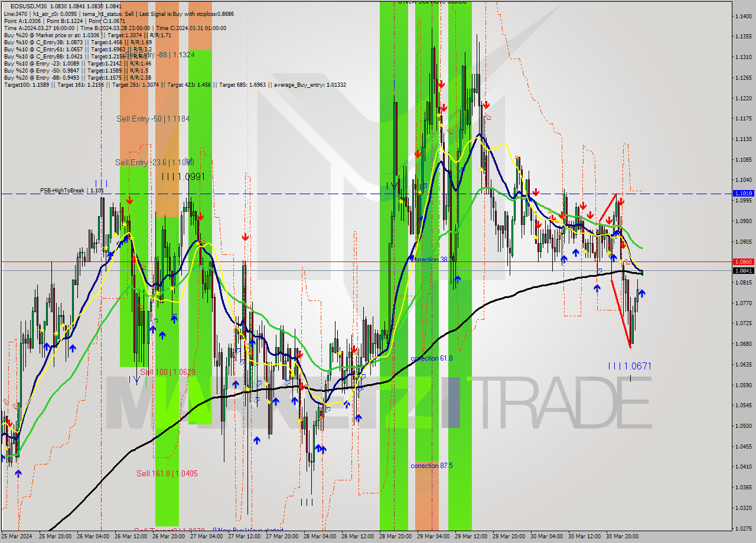
Task: Click 1.0590 on the price axis
Action: [743, 385]
